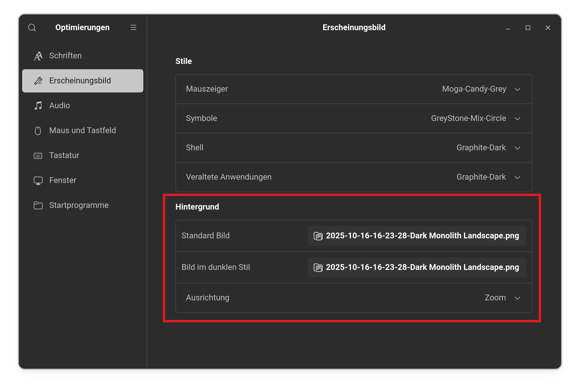580x392 pixels.
Task: Expand the Mauszeiger theme dropdown
Action: [x=481, y=89]
